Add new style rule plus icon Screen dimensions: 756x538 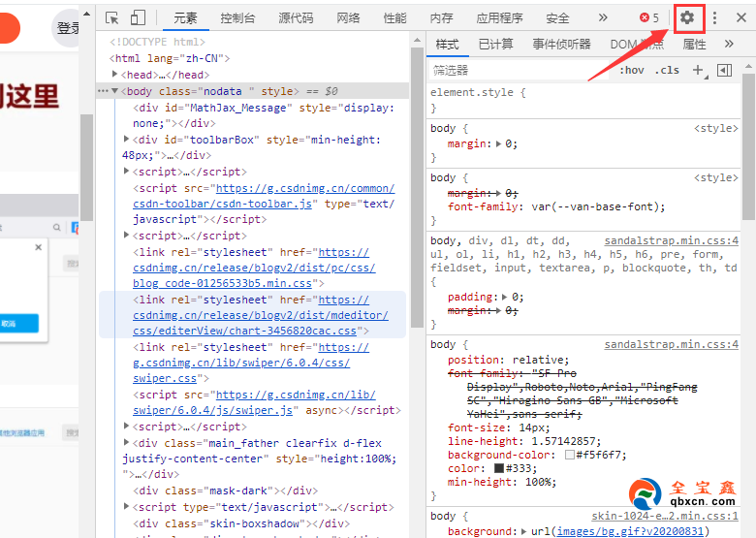click(698, 71)
